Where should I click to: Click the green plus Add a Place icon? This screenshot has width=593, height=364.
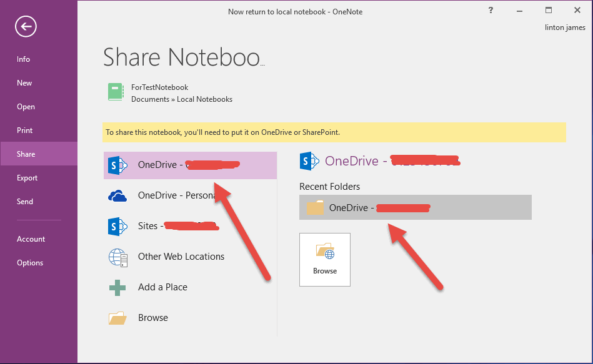click(117, 288)
